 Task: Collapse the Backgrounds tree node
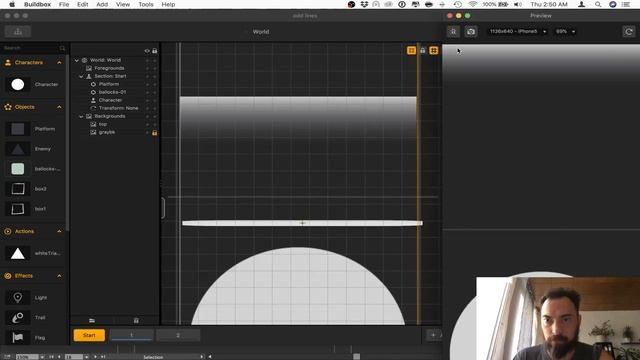81,116
